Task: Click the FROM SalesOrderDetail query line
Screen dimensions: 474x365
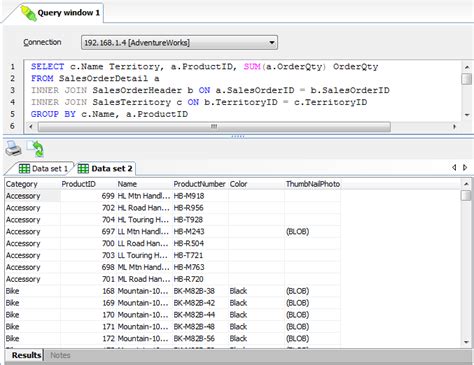Action: [x=95, y=79]
